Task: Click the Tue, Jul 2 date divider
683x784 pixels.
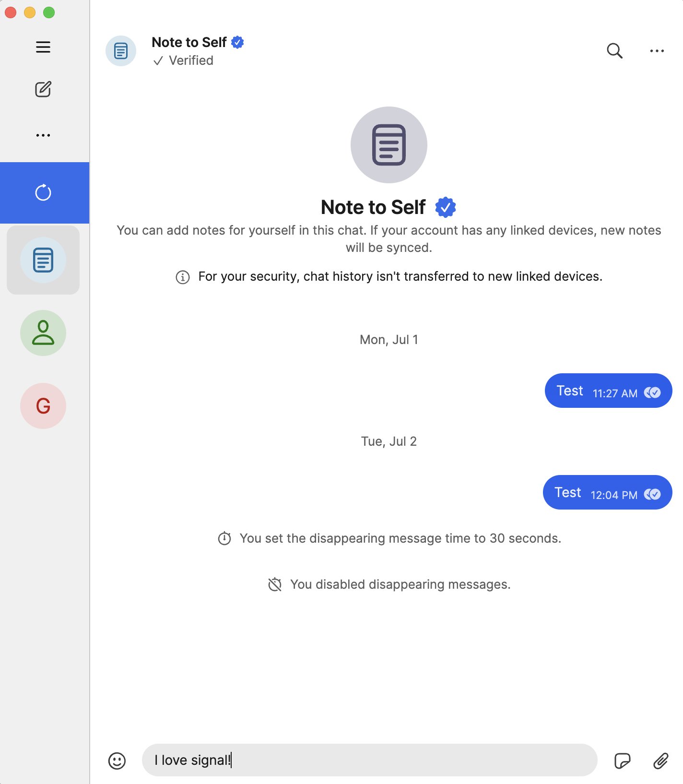Action: 389,441
